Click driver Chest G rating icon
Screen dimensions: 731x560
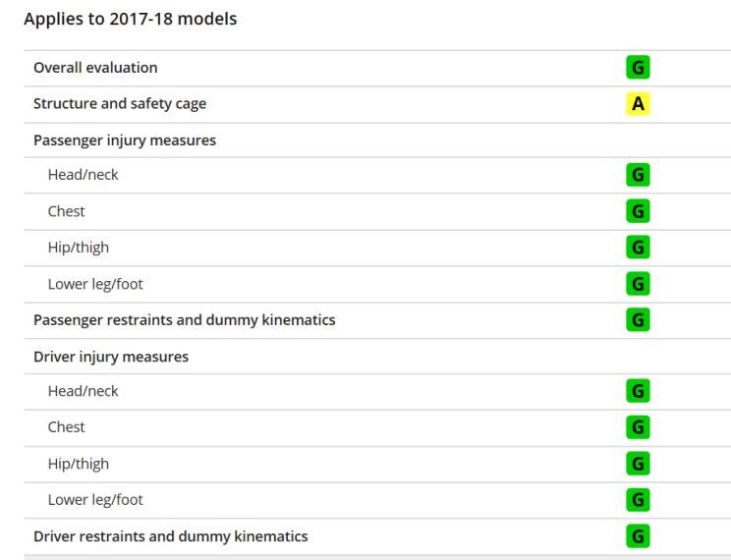pos(638,427)
